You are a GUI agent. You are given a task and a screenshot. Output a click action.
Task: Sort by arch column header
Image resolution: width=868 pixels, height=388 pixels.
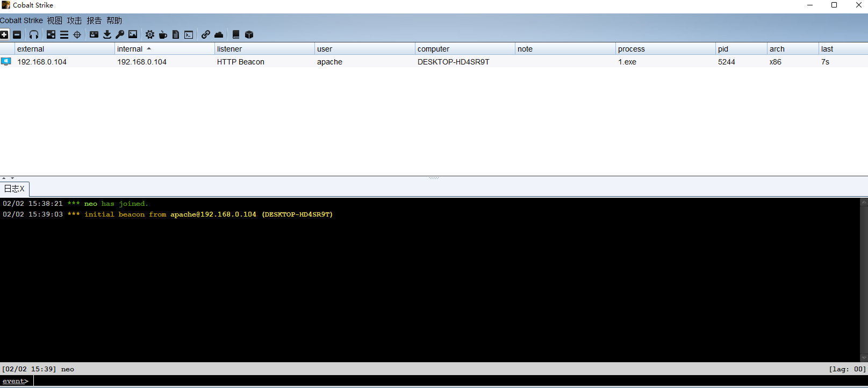coord(793,49)
